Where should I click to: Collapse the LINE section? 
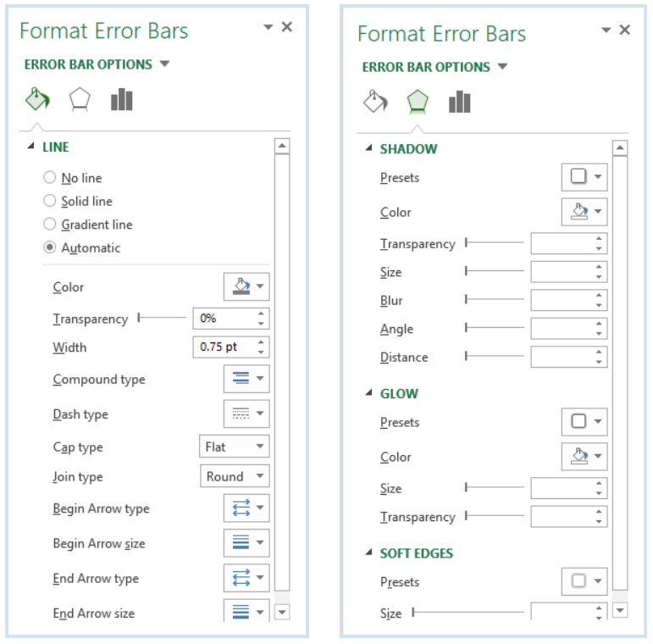pyautogui.click(x=30, y=146)
